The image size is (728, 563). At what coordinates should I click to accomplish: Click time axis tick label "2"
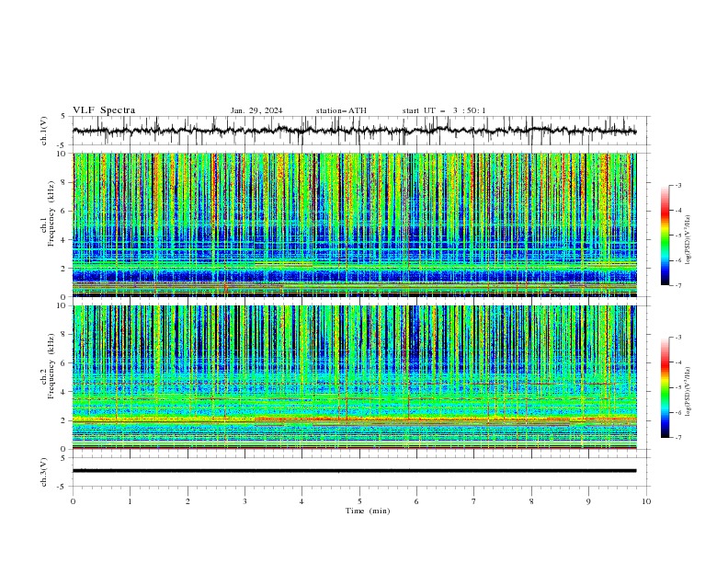pos(188,501)
